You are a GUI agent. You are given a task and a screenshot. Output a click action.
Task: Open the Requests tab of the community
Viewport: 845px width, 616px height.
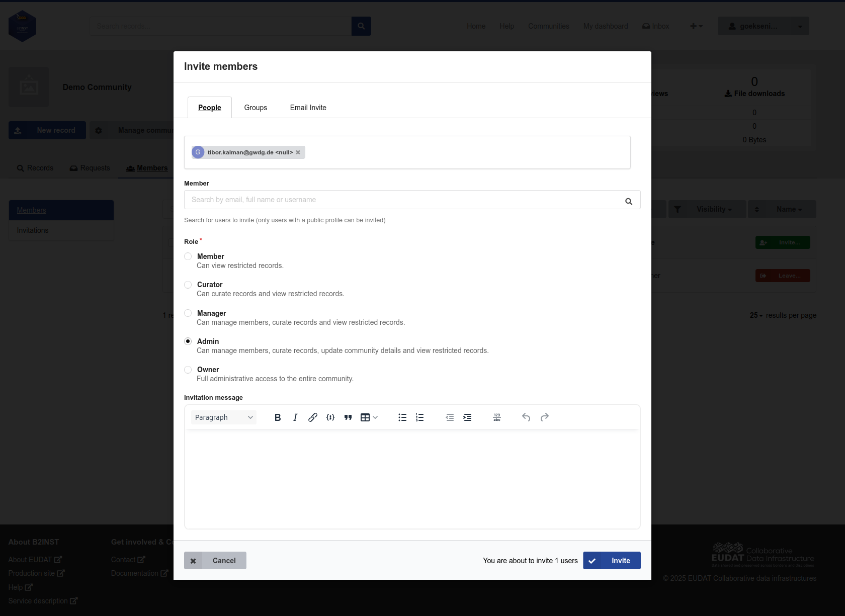click(x=90, y=168)
